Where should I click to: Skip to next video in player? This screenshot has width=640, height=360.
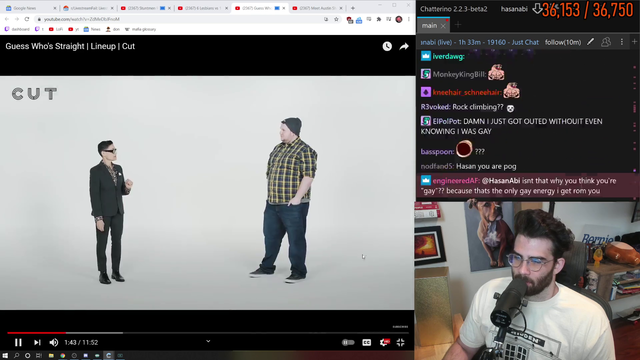[37, 342]
